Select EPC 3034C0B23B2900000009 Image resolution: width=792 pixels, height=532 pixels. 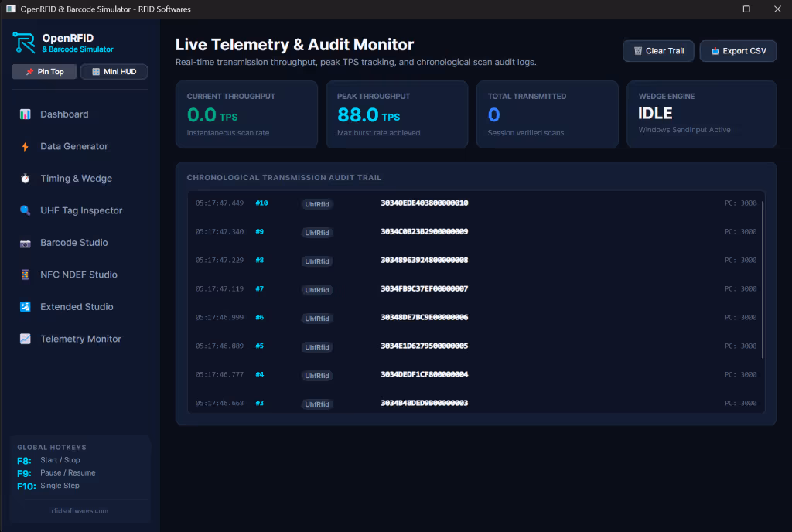coord(425,232)
